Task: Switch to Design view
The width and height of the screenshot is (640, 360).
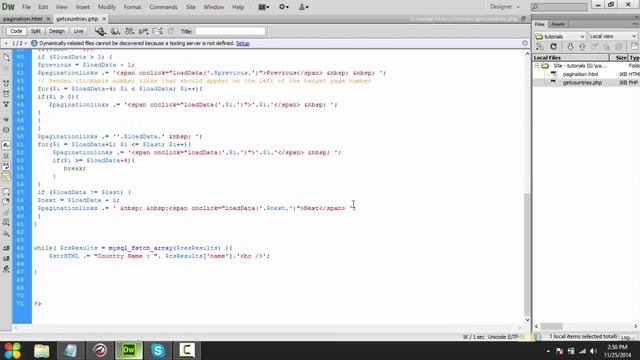Action: (57, 31)
